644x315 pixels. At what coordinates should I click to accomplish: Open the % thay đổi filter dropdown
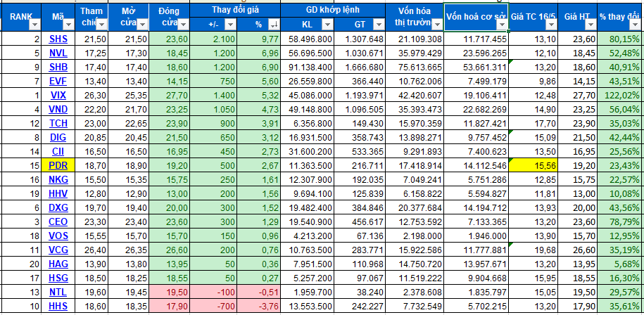click(x=636, y=25)
